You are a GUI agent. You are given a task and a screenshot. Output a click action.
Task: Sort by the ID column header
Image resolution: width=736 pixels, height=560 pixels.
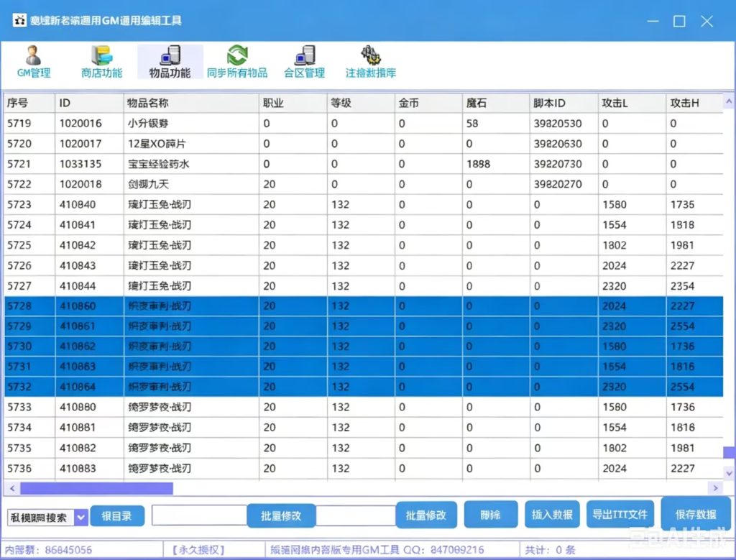89,103
